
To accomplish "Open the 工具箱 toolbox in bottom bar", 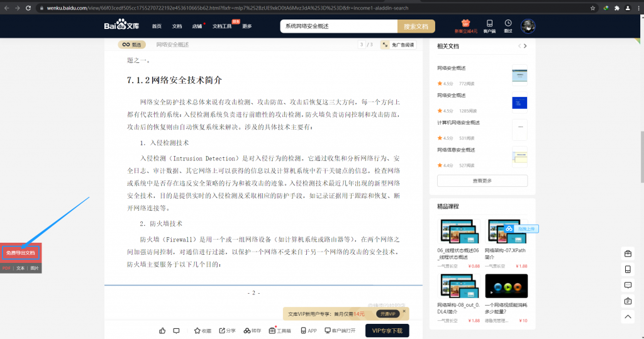I will click(x=280, y=331).
